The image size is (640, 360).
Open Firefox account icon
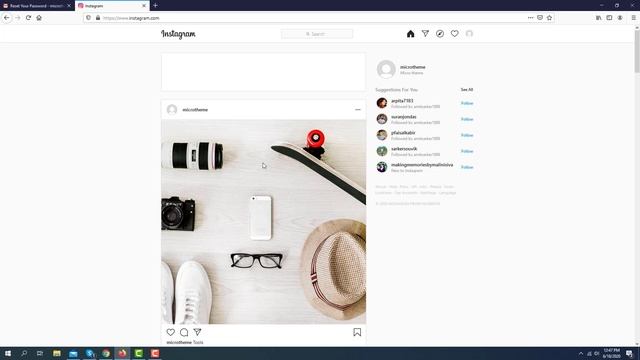[620, 18]
